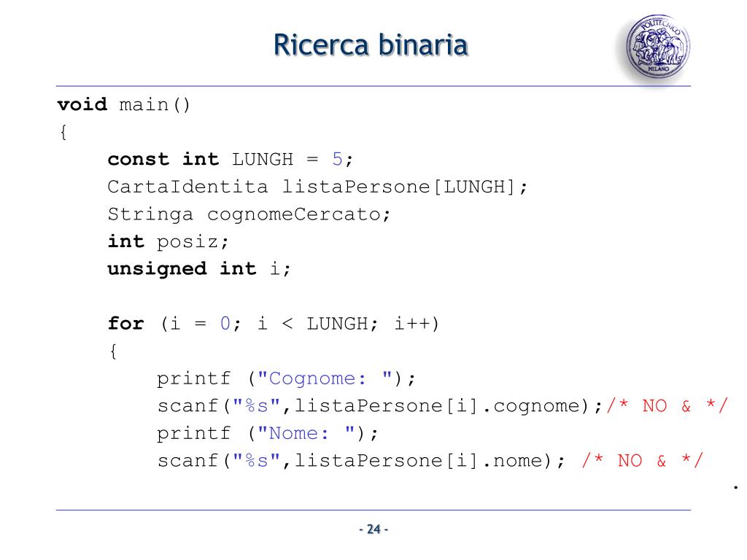This screenshot has width=747, height=560.
Task: Click the const int LUNGH declaration
Action: tap(230, 159)
